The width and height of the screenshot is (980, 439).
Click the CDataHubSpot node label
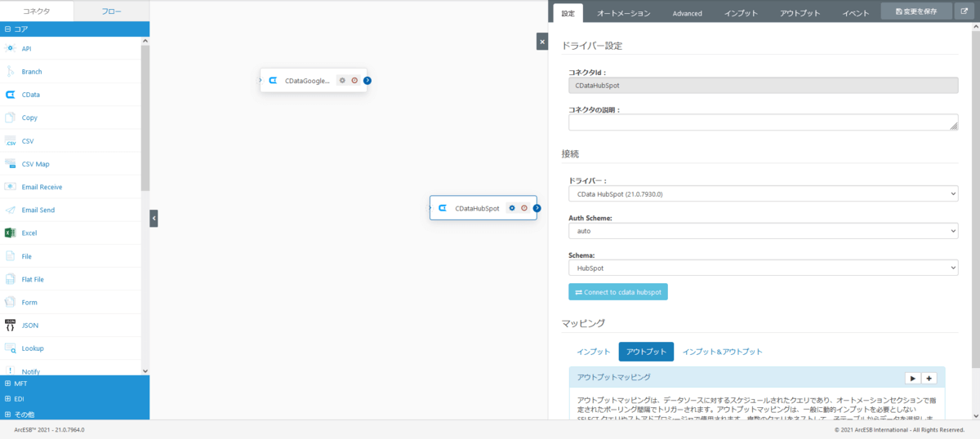[x=477, y=208]
